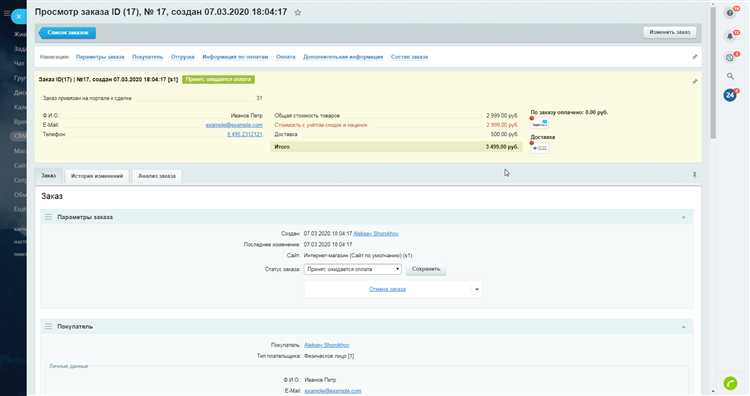Open the blue Bitrix24 round icon
The width and height of the screenshot is (750, 396).
coord(730,95)
